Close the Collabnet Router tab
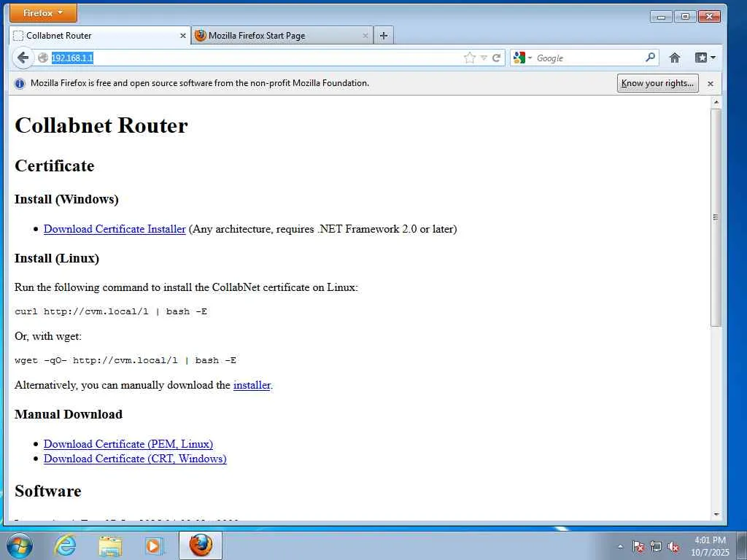 tap(183, 36)
